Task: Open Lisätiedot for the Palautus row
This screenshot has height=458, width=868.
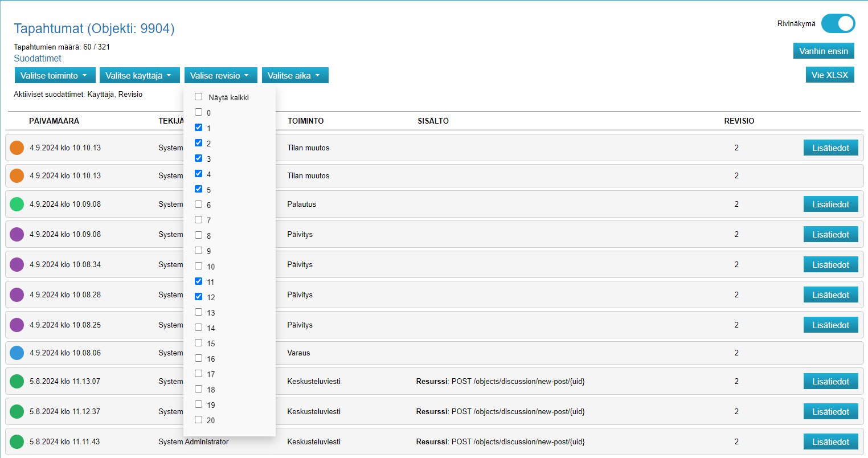Action: (830, 204)
